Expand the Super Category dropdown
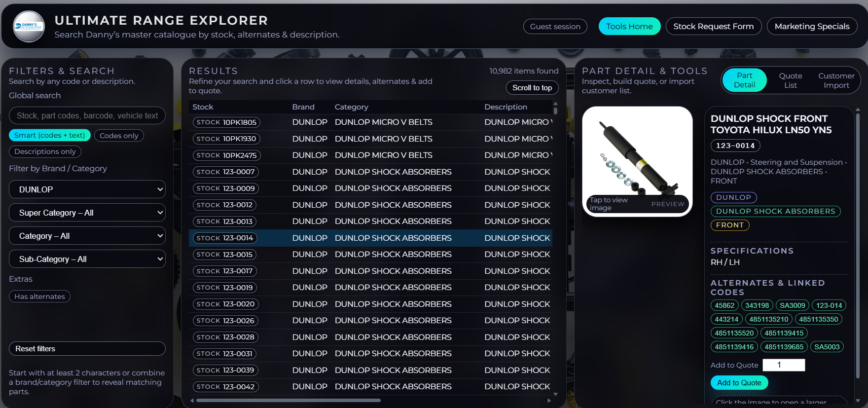Image resolution: width=868 pixels, height=408 pixels. tap(87, 213)
